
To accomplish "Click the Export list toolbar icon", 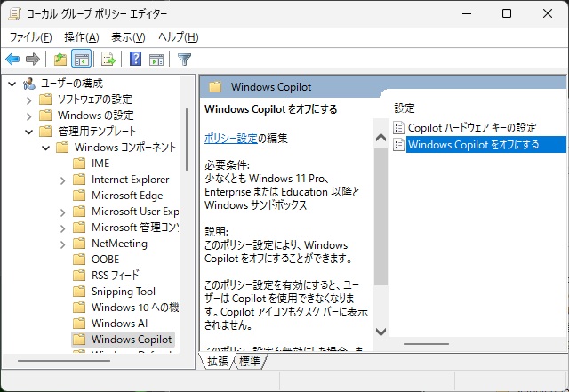I will 108,59.
